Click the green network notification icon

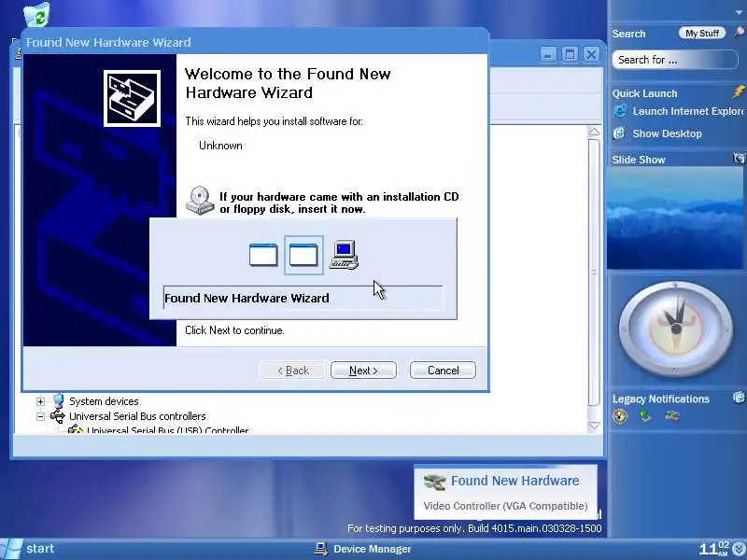click(645, 416)
